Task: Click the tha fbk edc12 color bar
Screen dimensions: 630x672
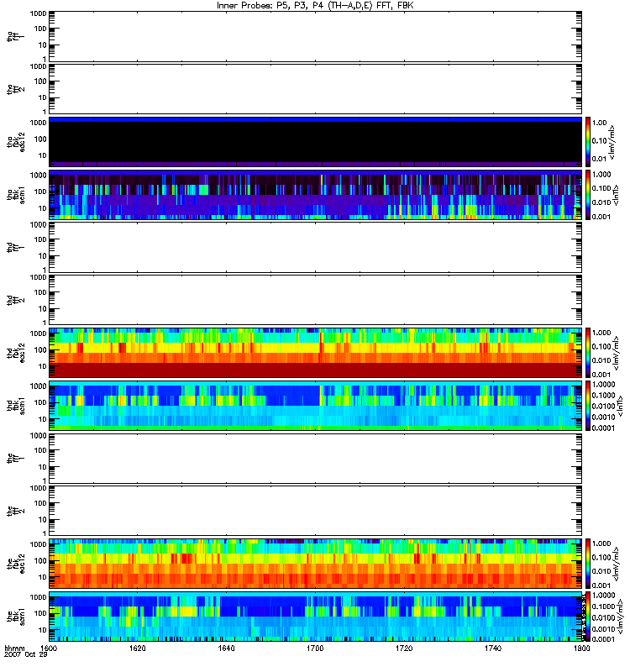Action: (588, 141)
